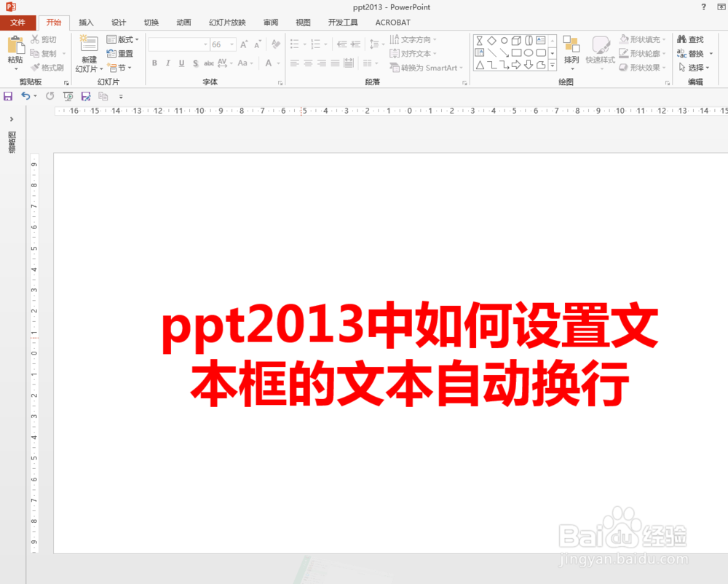Click the Undo arrow in the quick access toolbar
This screenshot has height=584, width=728.
(x=26, y=96)
